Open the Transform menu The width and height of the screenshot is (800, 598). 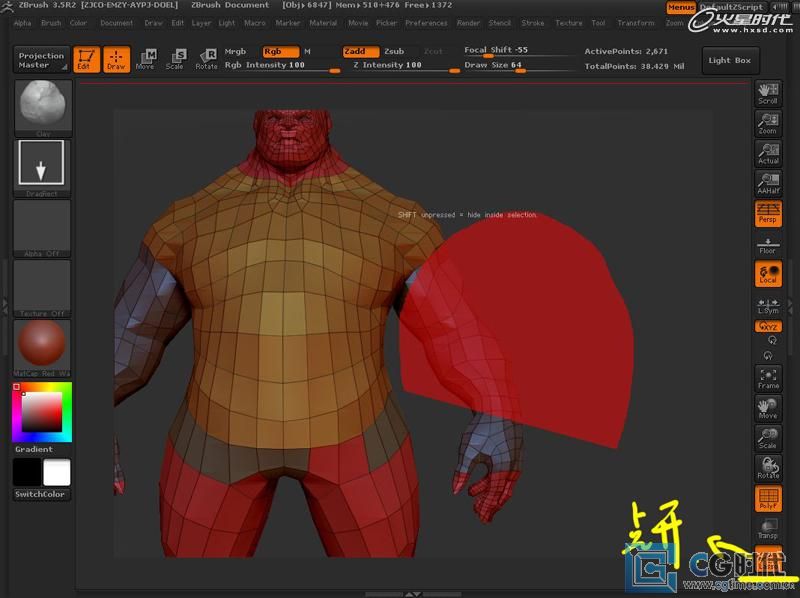point(636,23)
